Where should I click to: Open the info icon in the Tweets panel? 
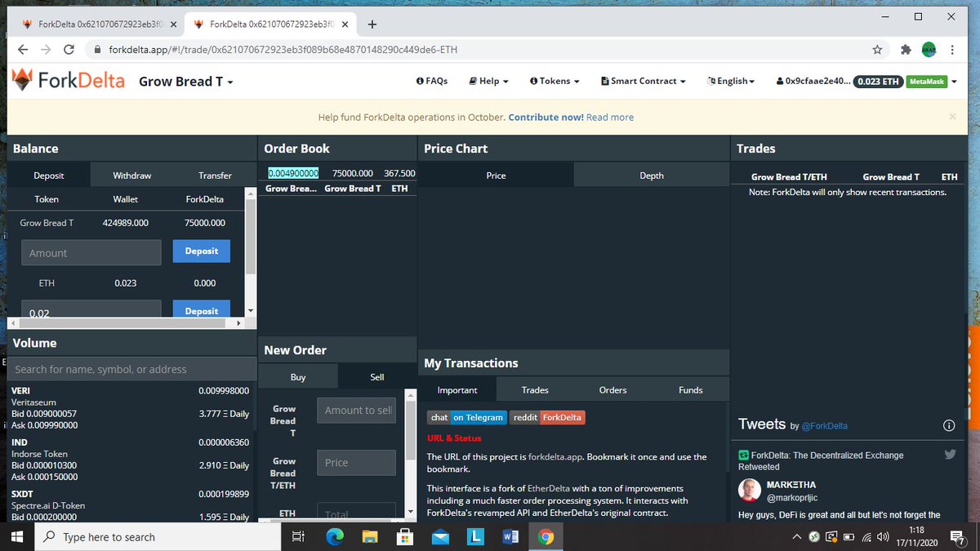tap(949, 425)
